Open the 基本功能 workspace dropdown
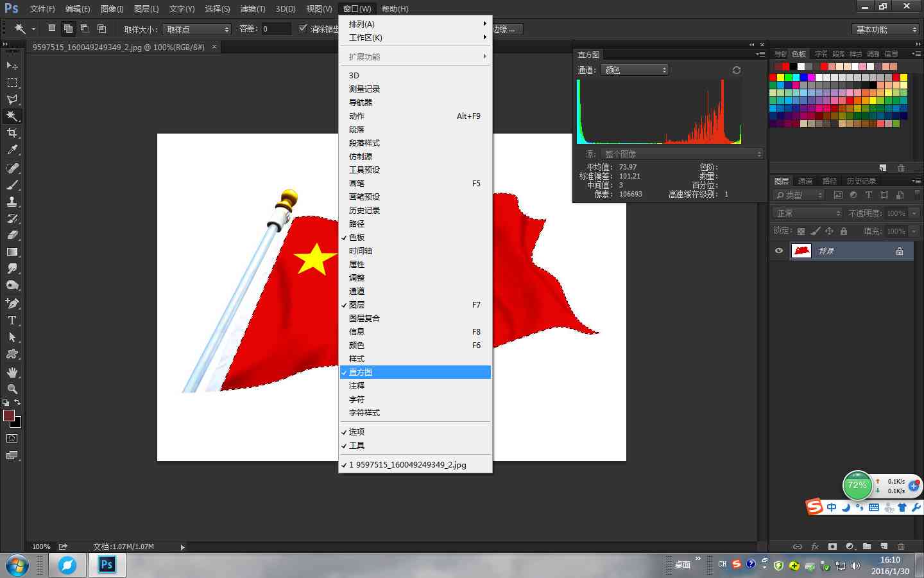Screen dimensions: 924x578 pyautogui.click(x=886, y=30)
